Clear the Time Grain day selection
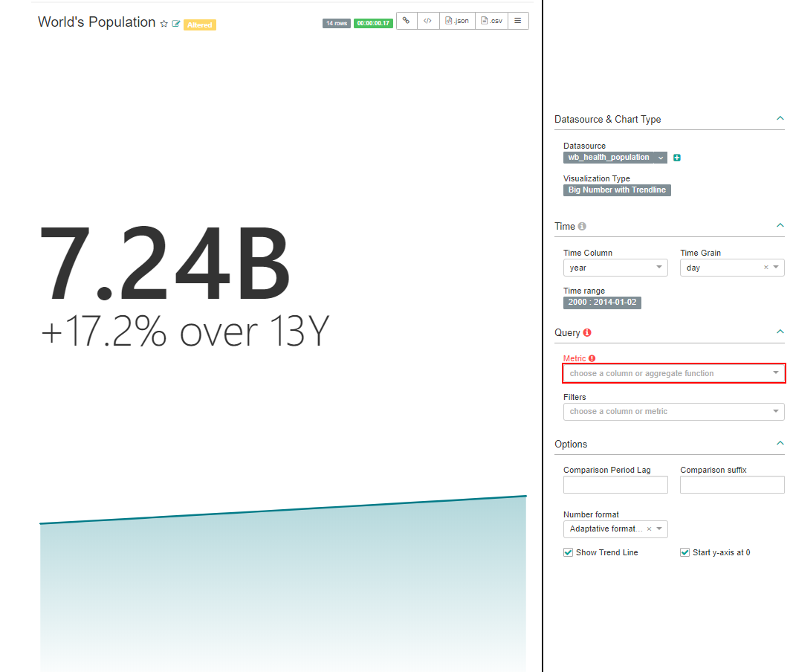The image size is (793, 672). 766,268
